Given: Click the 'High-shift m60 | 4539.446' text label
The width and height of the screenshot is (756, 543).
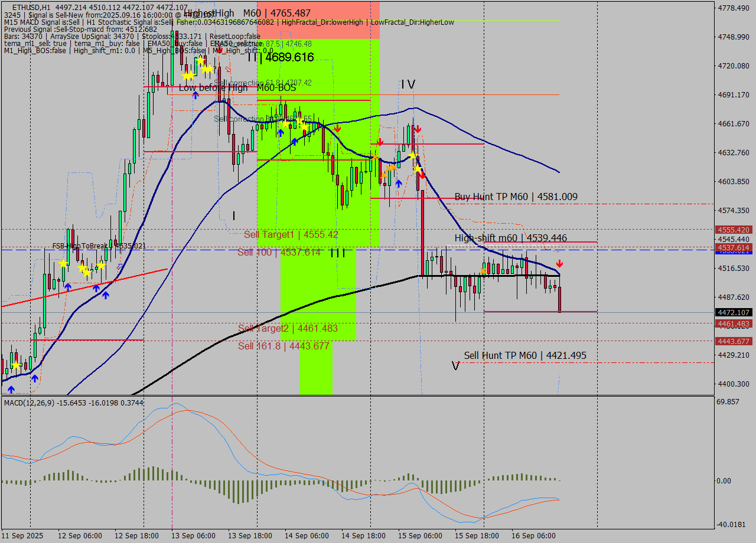Looking at the screenshot, I should 510,238.
